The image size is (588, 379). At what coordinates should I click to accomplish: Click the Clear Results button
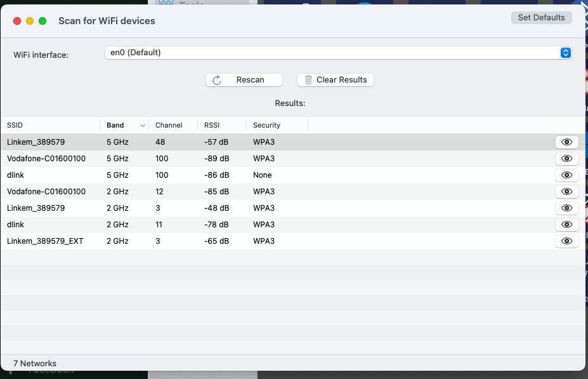pos(336,80)
